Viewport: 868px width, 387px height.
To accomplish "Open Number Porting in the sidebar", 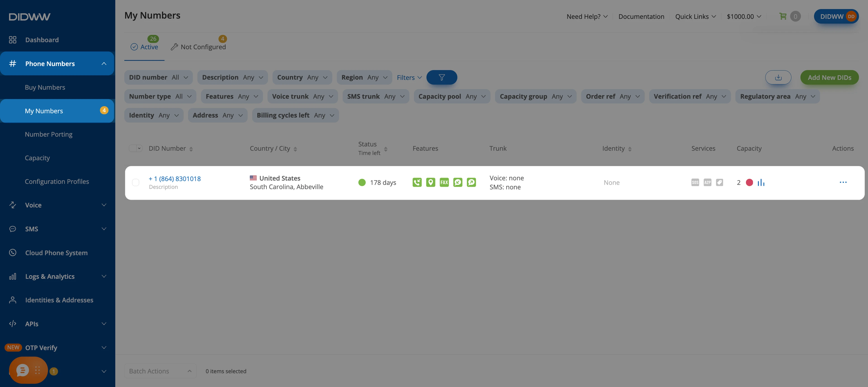I will [x=49, y=134].
